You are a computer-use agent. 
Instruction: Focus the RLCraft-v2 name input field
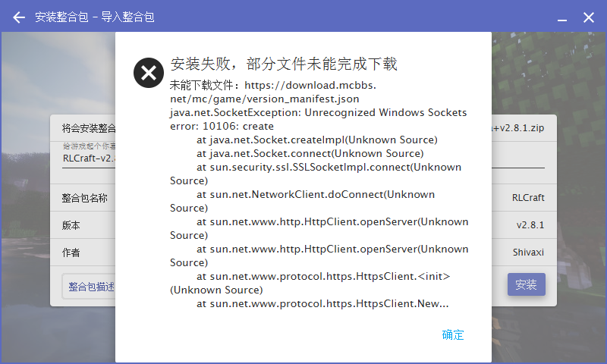[88, 158]
